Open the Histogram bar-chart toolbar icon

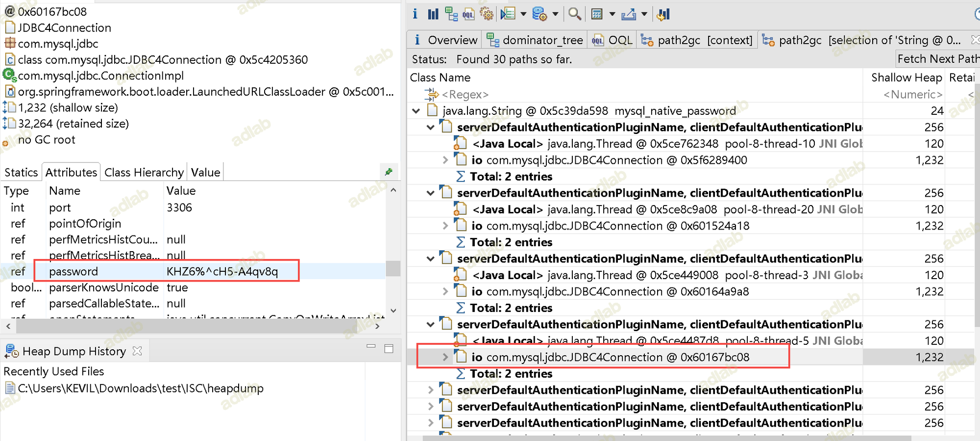pyautogui.click(x=433, y=14)
